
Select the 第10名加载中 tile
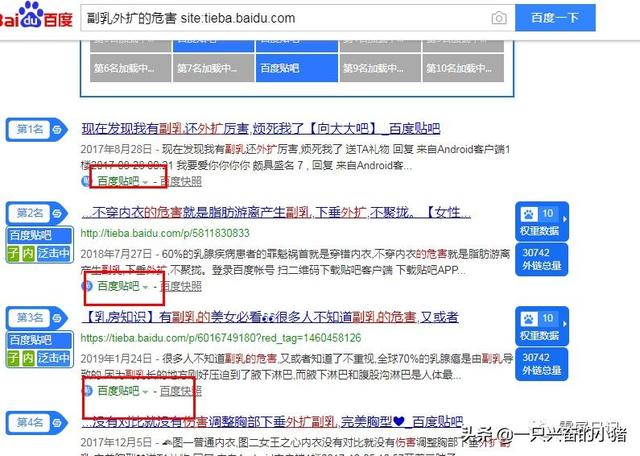pos(463,68)
